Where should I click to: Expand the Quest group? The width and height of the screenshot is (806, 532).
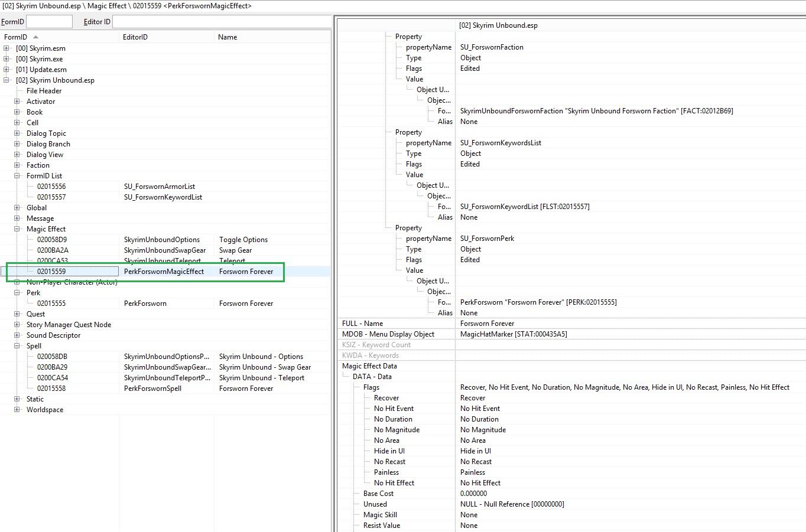tap(17, 314)
